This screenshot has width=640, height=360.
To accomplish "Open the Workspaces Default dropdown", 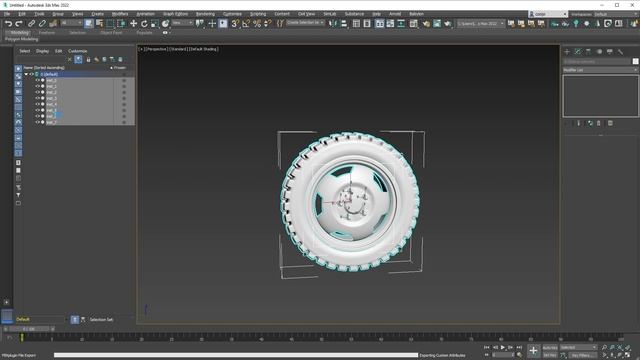I will (x=616, y=14).
